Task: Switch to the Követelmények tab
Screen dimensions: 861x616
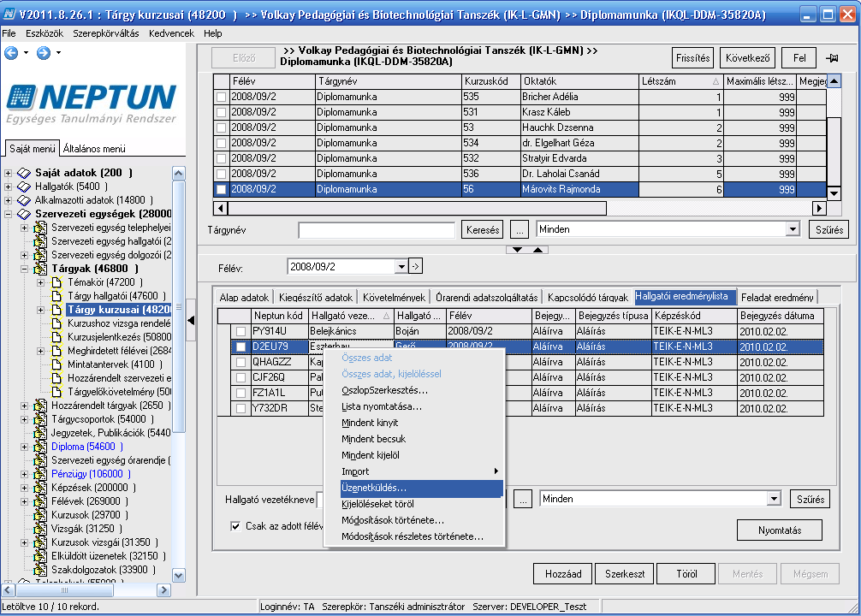Action: pyautogui.click(x=394, y=297)
